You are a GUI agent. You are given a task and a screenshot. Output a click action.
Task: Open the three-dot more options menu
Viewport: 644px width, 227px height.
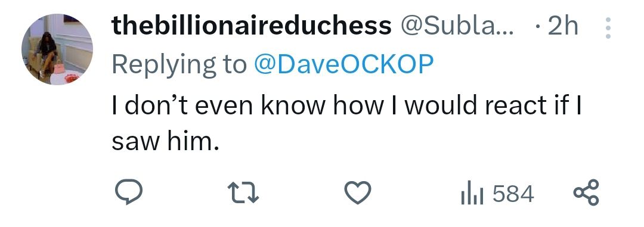click(x=608, y=28)
